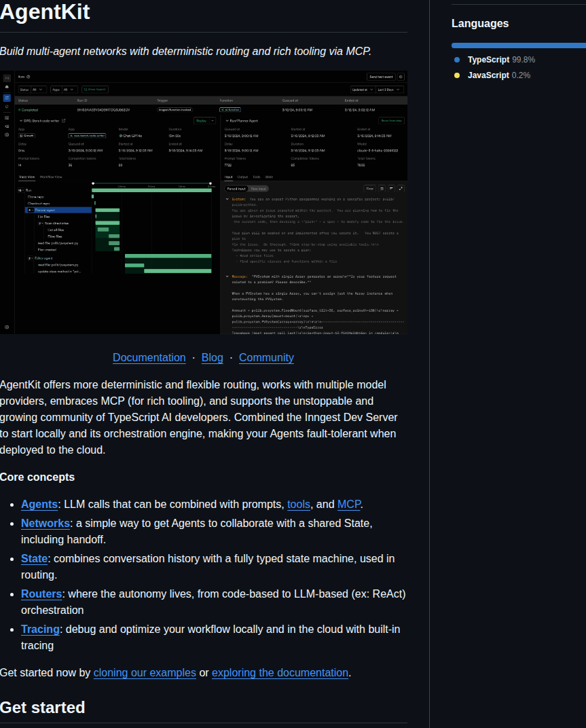Select the State tab in agent panel
The height and width of the screenshot is (728, 586).
[x=269, y=177]
